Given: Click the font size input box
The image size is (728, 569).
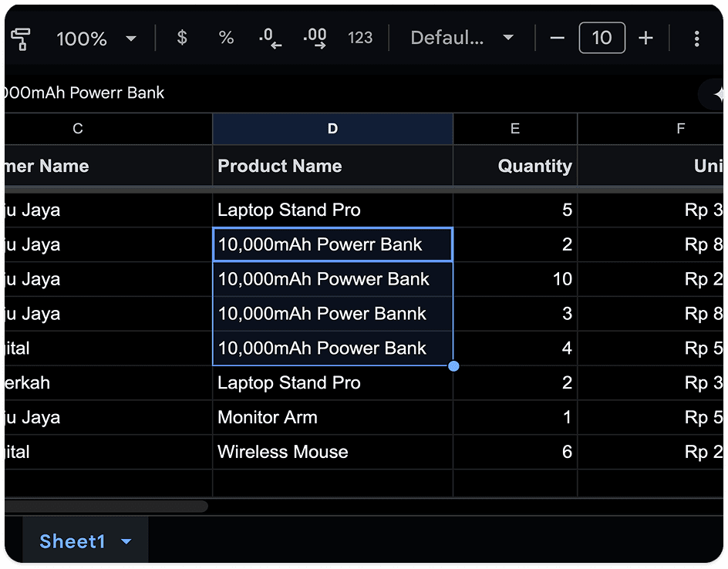Looking at the screenshot, I should point(602,38).
